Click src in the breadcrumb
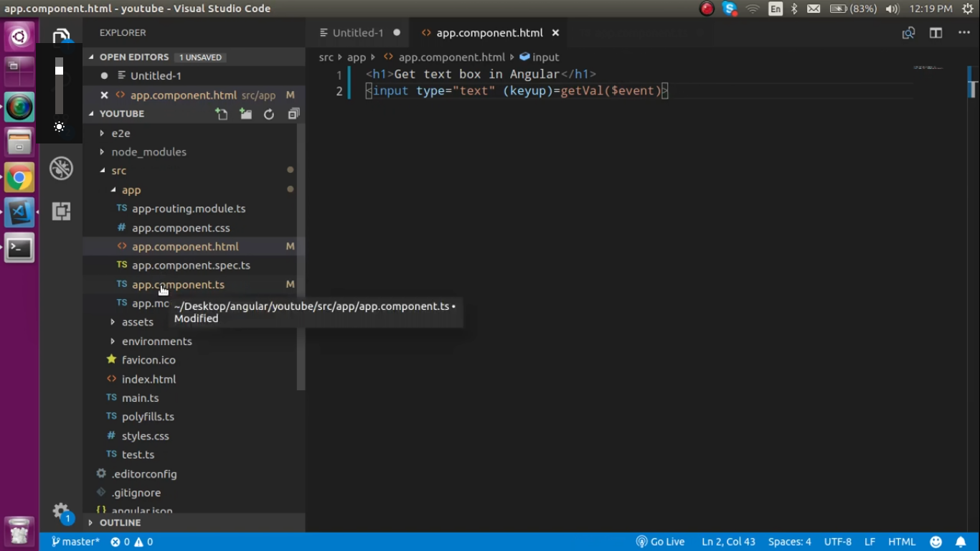The height and width of the screenshot is (551, 980). 326,57
